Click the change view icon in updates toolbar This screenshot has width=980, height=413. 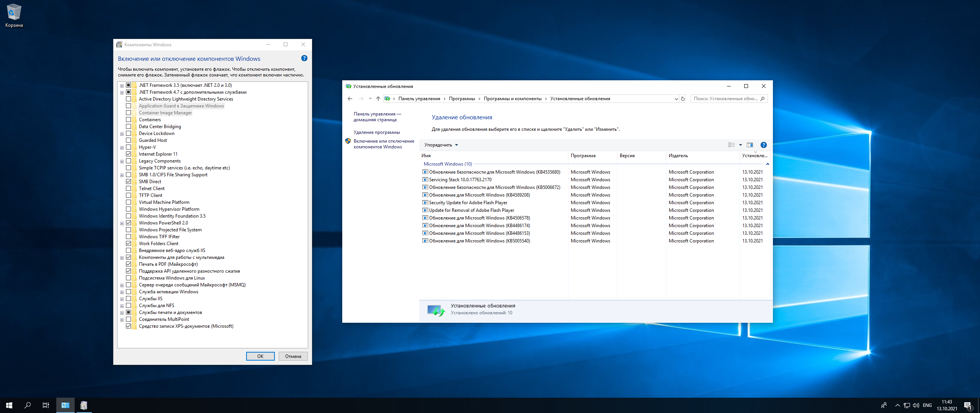point(732,145)
